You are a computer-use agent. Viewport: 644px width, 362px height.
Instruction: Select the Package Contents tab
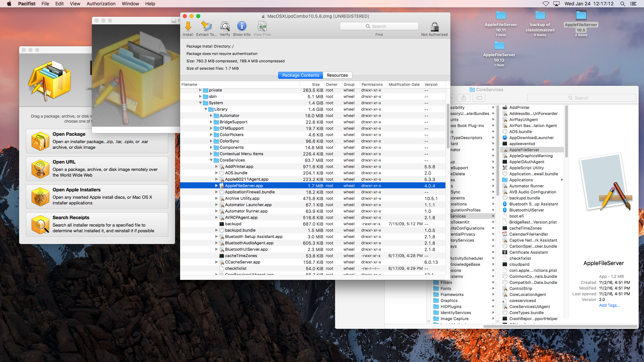point(301,75)
